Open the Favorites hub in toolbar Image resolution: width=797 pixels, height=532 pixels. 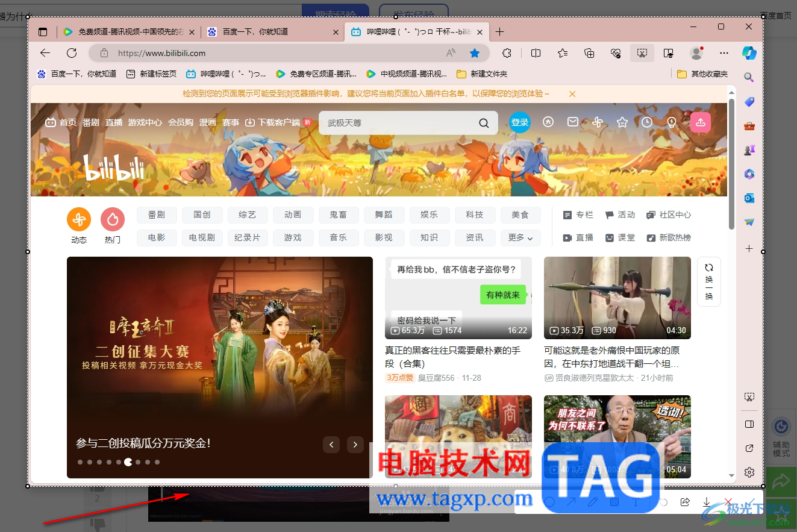[563, 53]
